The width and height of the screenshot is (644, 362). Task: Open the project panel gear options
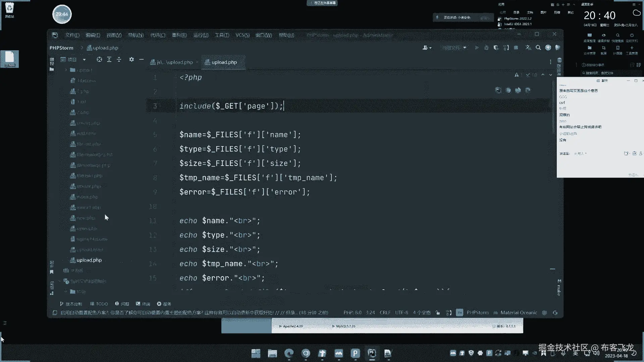[x=131, y=59]
